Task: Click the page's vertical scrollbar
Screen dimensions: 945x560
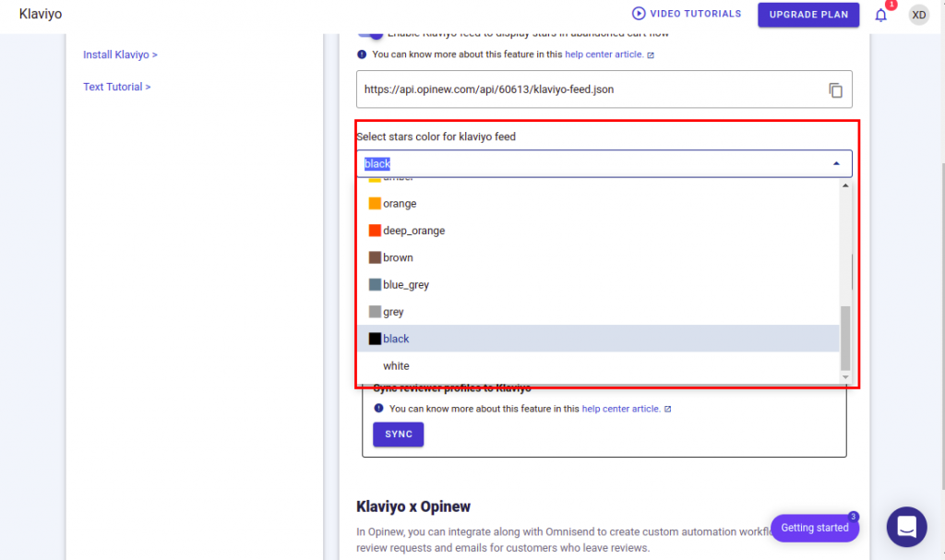Action: click(x=941, y=326)
